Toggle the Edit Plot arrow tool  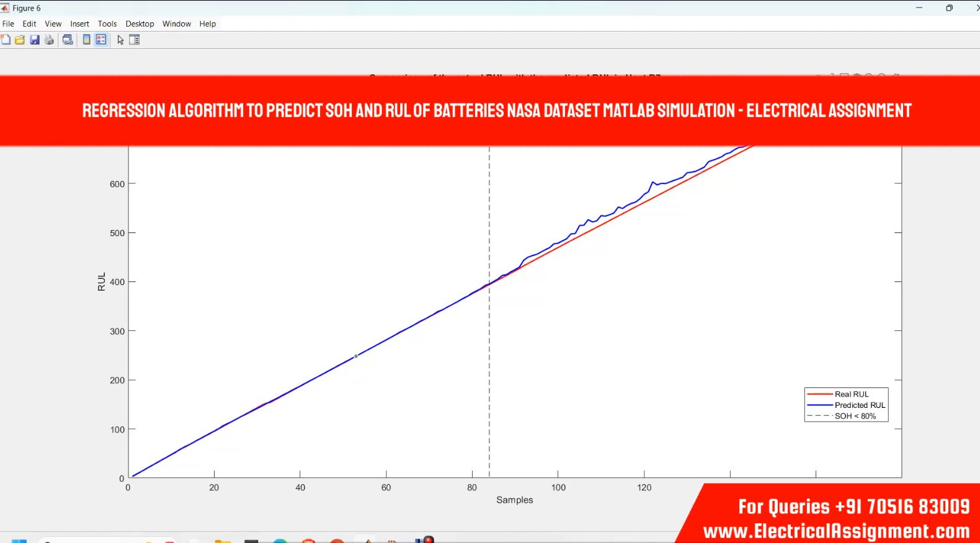tap(120, 40)
